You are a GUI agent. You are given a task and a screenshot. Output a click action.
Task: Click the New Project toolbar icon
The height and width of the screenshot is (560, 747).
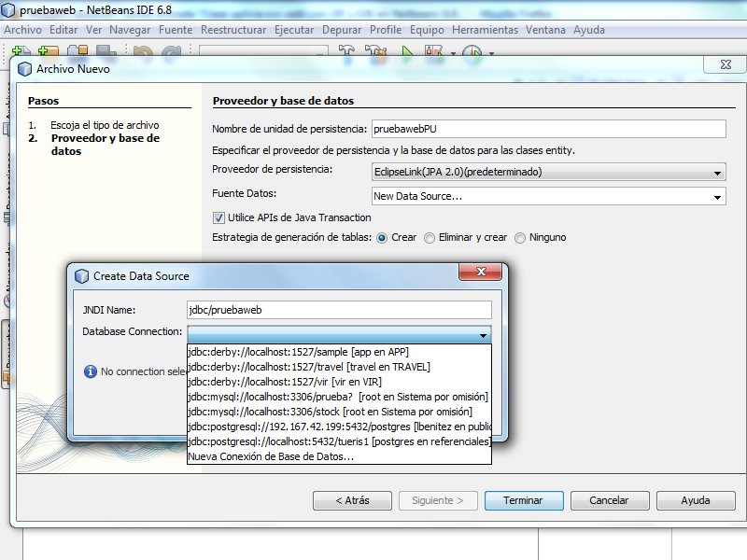tap(49, 51)
